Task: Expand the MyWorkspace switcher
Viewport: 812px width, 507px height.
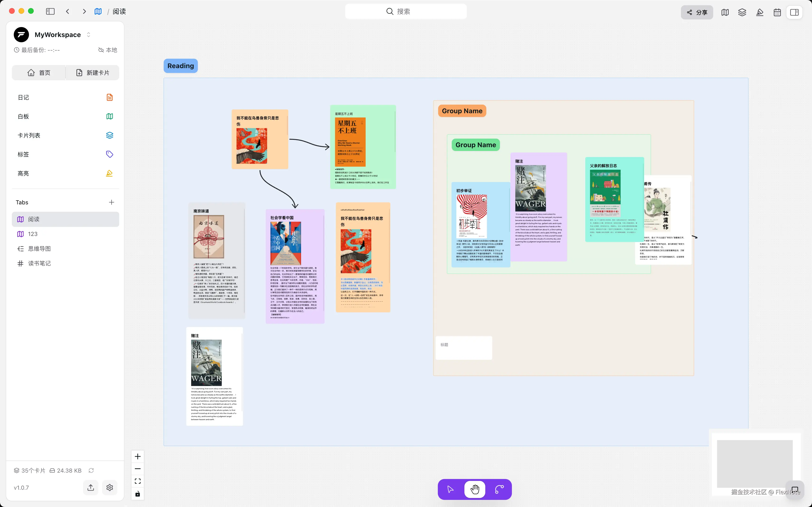Action: [x=89, y=35]
